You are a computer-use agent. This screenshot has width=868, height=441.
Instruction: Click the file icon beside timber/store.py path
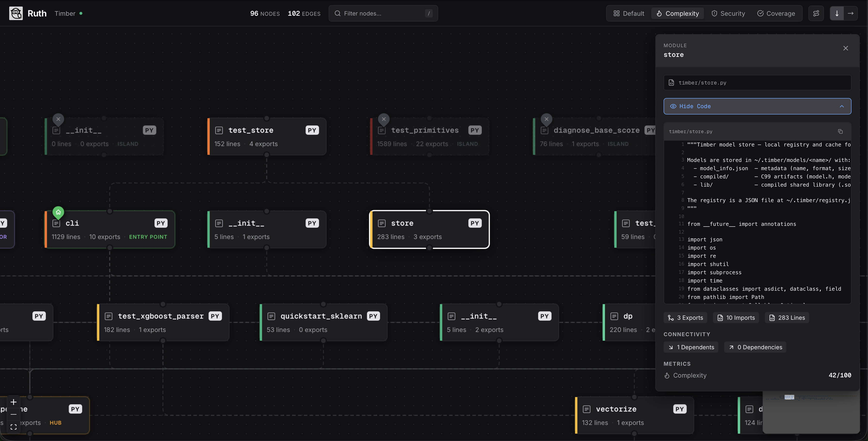coord(671,83)
